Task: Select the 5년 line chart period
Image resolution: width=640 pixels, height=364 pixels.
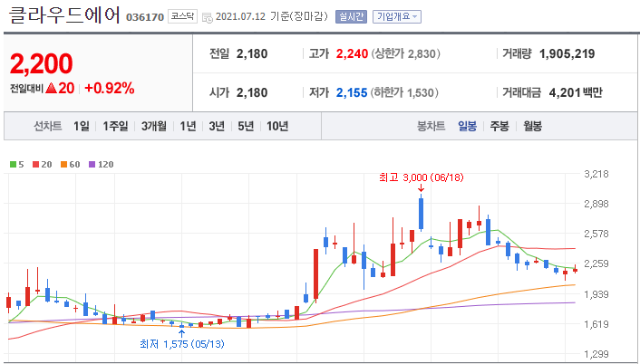Action: pyautogui.click(x=246, y=126)
